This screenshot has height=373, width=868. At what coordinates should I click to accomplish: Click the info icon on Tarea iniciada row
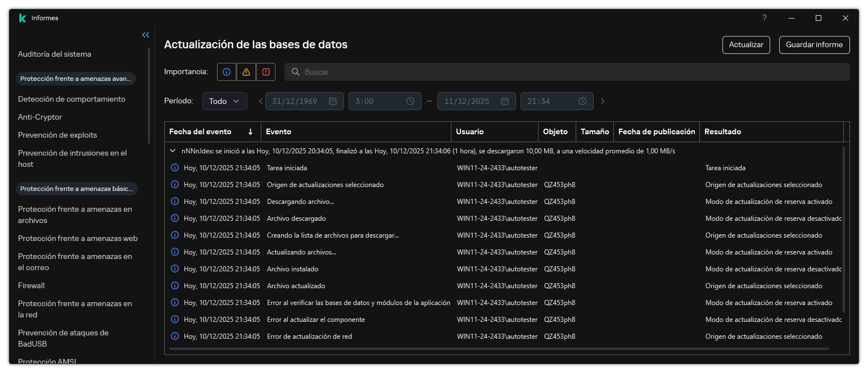click(174, 167)
